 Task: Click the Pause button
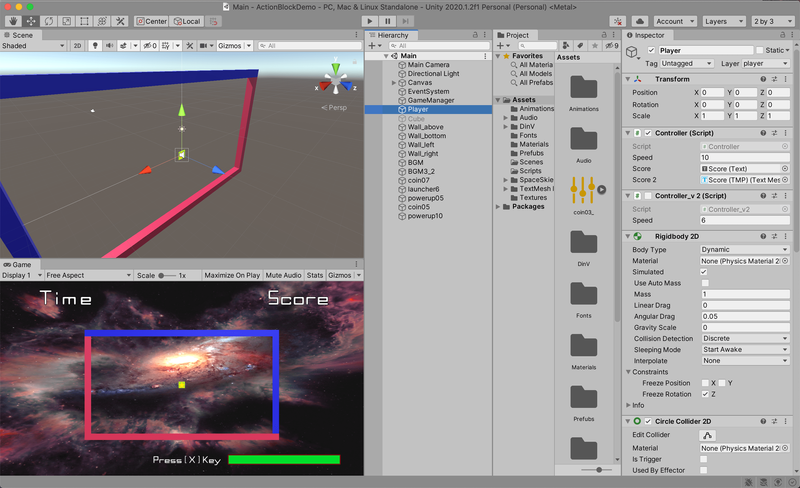388,21
